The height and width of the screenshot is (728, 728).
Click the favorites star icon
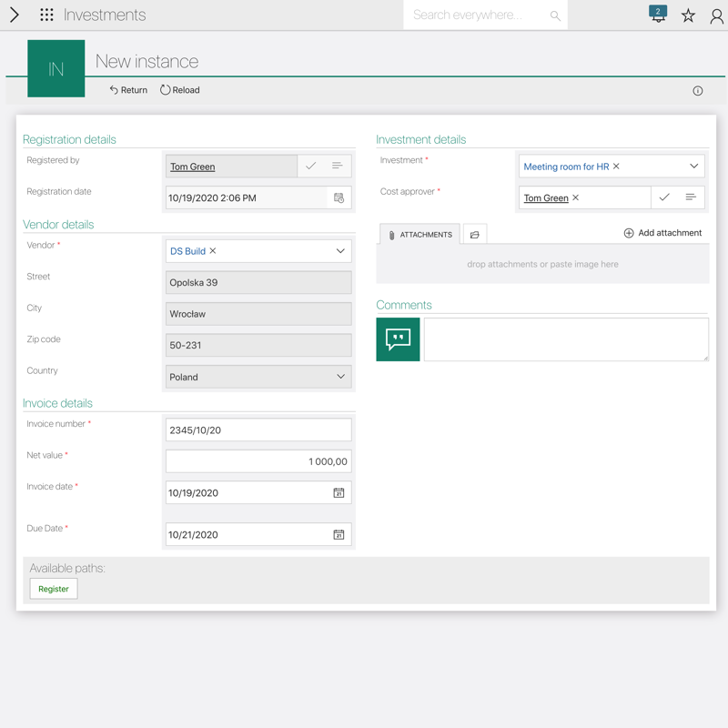tap(688, 15)
